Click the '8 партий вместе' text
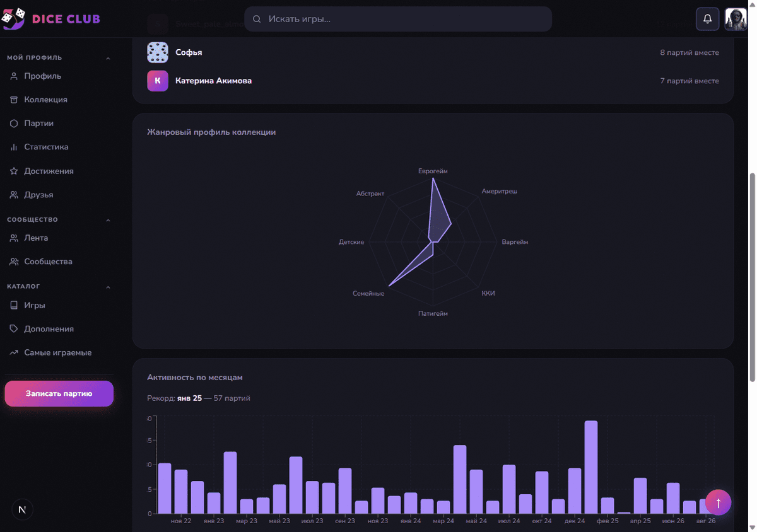Image resolution: width=757 pixels, height=532 pixels. pos(690,52)
